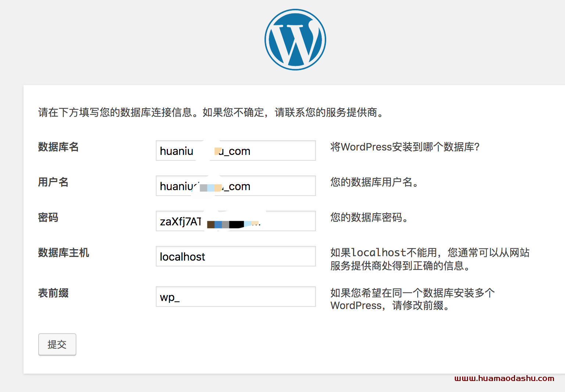Click the 用户名 label
The image size is (565, 392).
(53, 182)
